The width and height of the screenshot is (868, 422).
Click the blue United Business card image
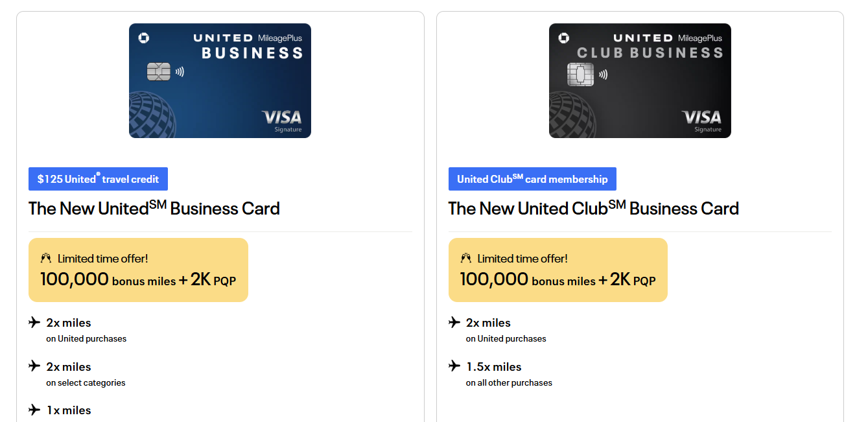coord(220,80)
